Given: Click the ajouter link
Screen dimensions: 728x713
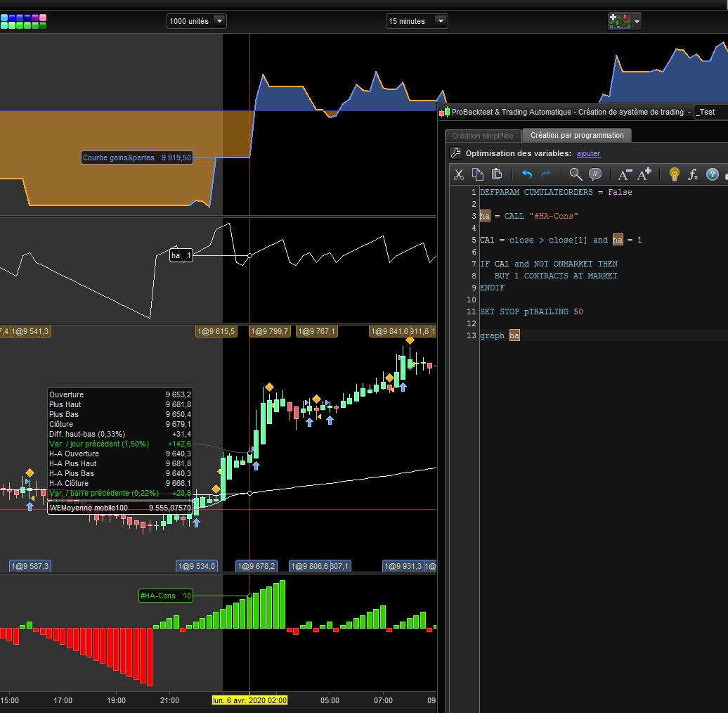Looking at the screenshot, I should pos(588,153).
